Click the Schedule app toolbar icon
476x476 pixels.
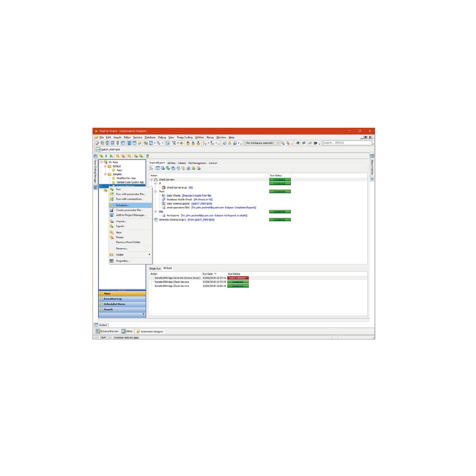(129, 156)
